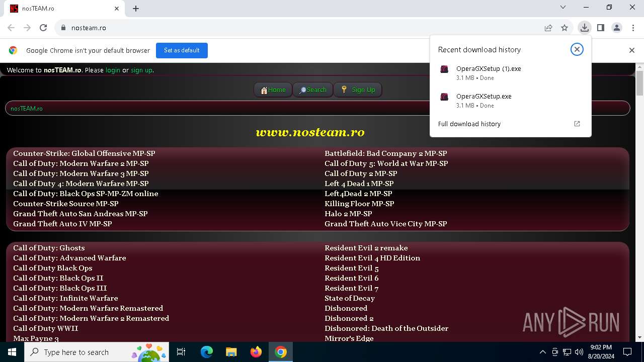
Task: Click the taskbar search box
Action: pyautogui.click(x=96, y=352)
